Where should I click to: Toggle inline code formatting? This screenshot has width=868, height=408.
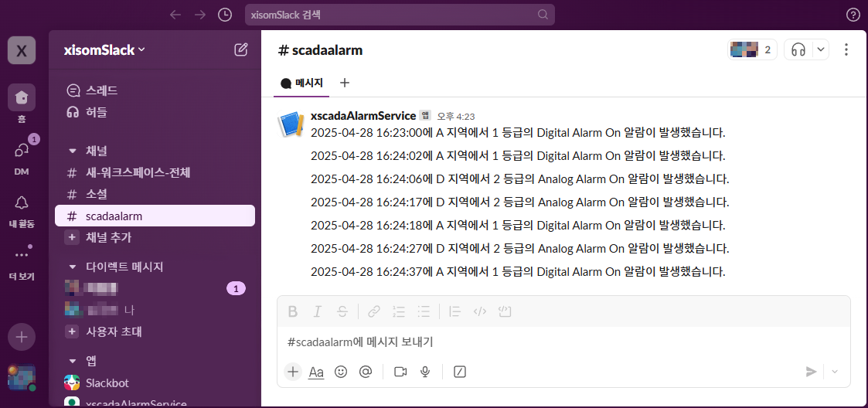(x=479, y=311)
